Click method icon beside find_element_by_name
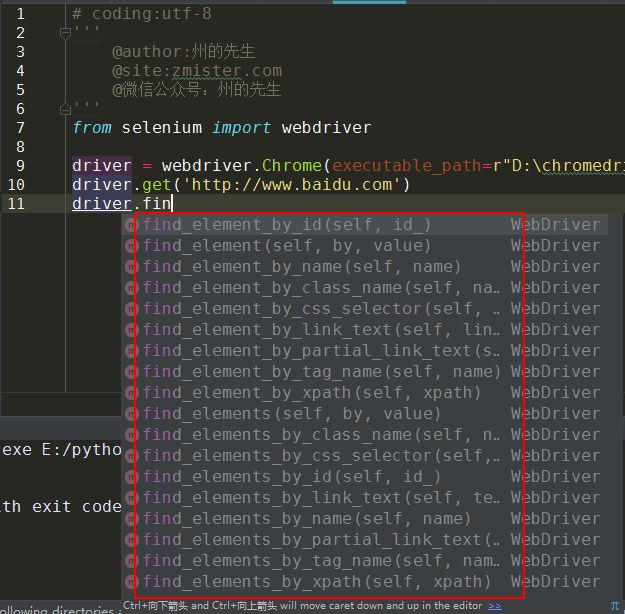The image size is (625, 614). 131,267
